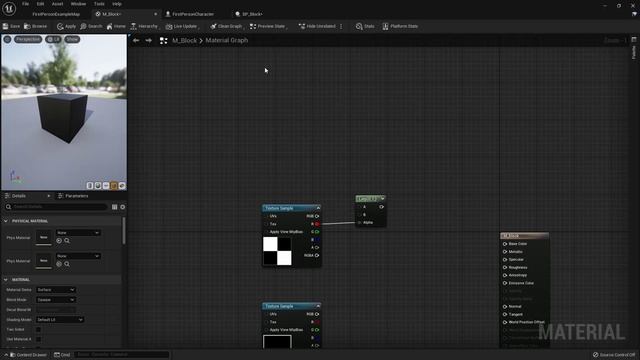Viewport: 640px width, 360px height.
Task: Open the viewport options menu icon
Action: (7, 39)
